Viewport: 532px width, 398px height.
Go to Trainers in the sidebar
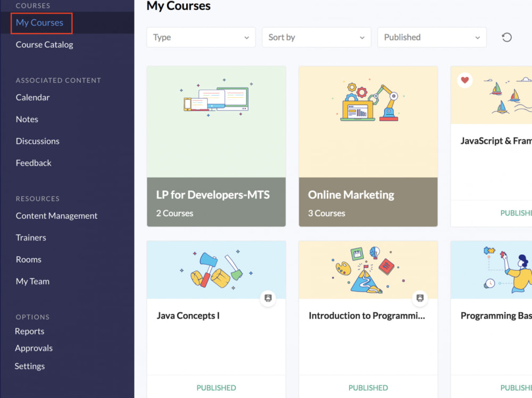[31, 238]
